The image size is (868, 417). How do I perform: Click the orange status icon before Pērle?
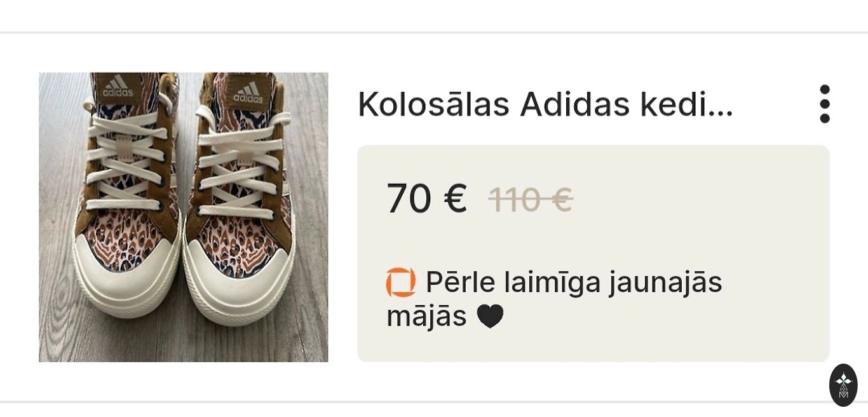coord(401,282)
